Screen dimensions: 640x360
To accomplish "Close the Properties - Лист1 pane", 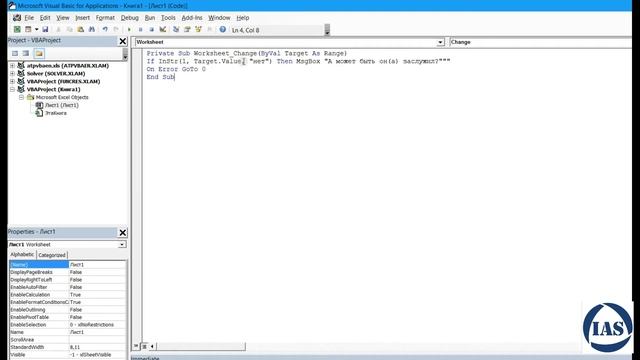I will click(122, 233).
